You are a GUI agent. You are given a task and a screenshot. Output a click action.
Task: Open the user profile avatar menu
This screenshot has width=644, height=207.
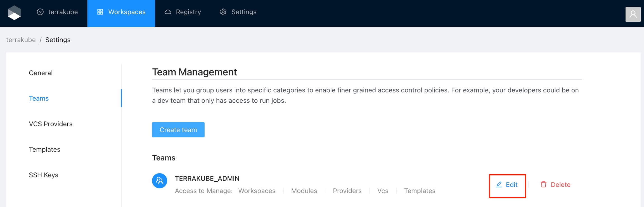click(x=633, y=14)
